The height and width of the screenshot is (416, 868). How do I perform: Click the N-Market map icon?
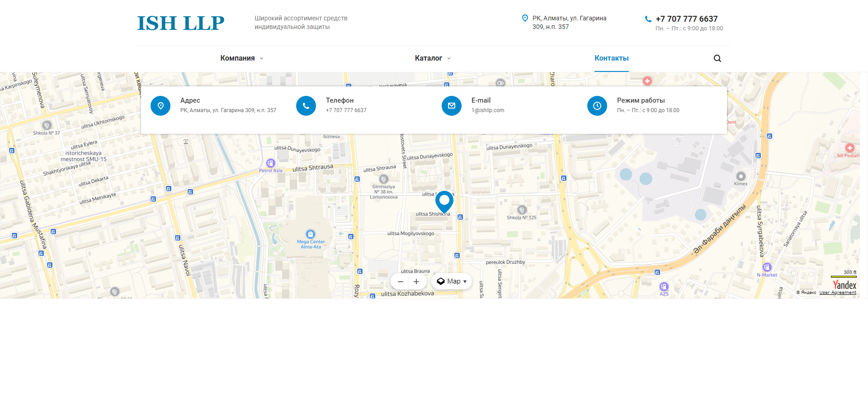pos(767,267)
